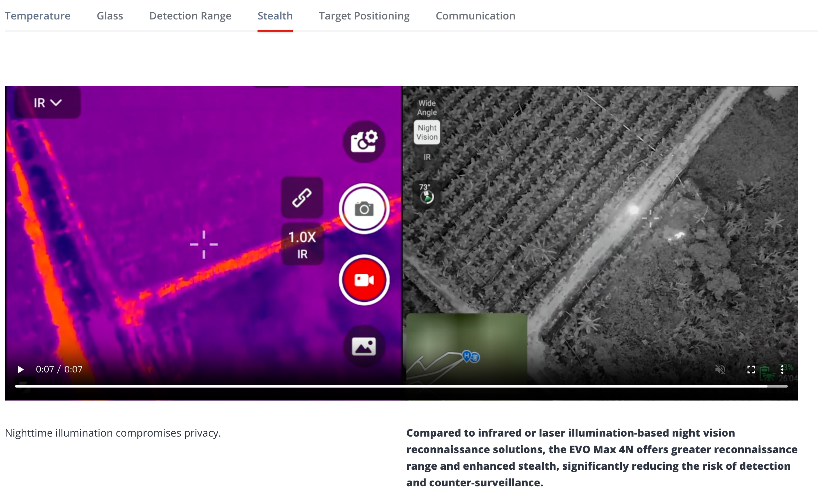Unmute the video with the speaker icon
The width and height of the screenshot is (818, 504).
(720, 370)
